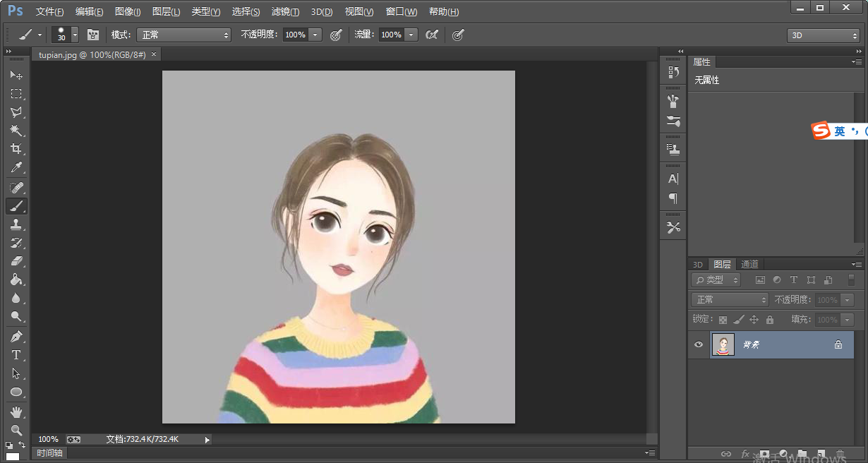Activate the horizontal Type tool
Image resolution: width=868 pixels, height=463 pixels.
pyautogui.click(x=16, y=355)
